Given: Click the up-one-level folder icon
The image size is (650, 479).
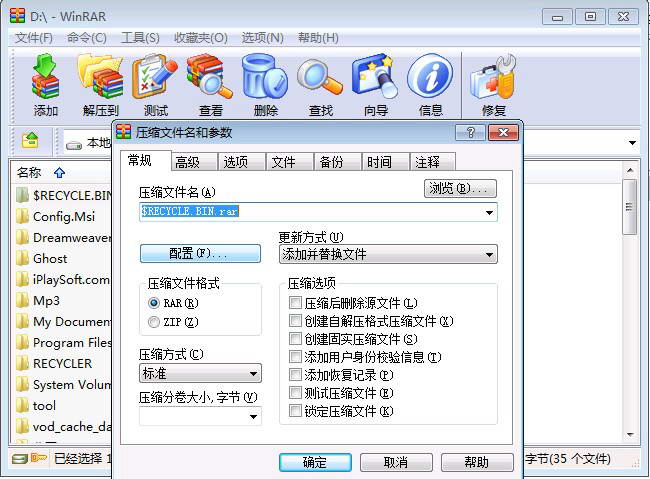Looking at the screenshot, I should (30, 140).
